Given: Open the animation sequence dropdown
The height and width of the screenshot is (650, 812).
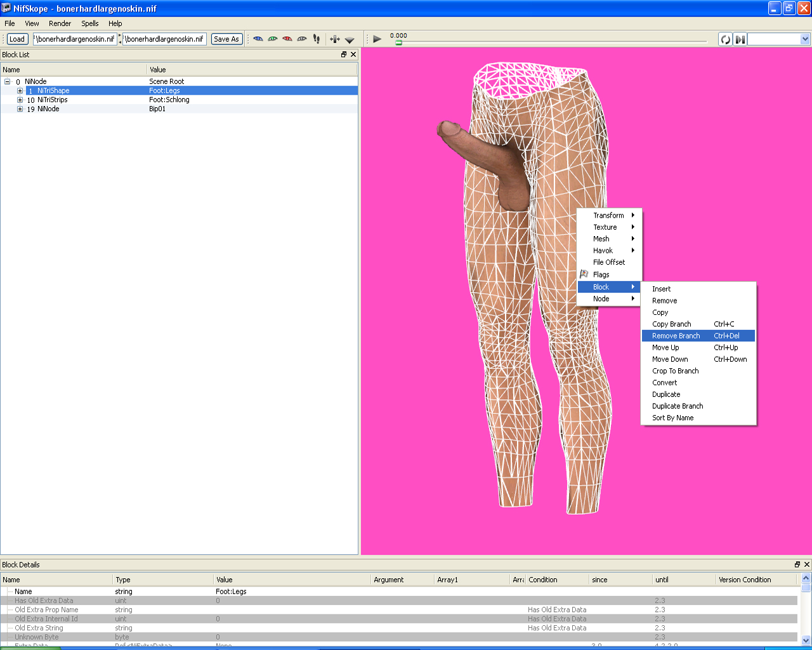Looking at the screenshot, I should [x=805, y=39].
